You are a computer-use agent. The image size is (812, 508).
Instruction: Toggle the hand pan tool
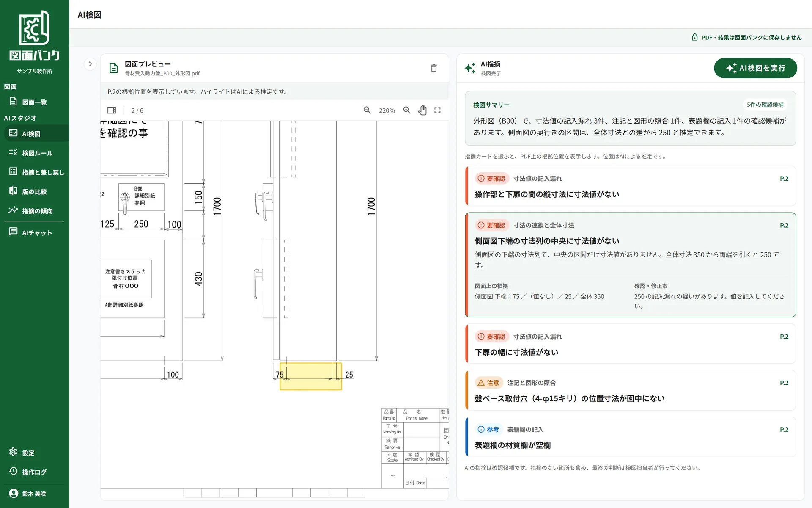click(x=422, y=110)
